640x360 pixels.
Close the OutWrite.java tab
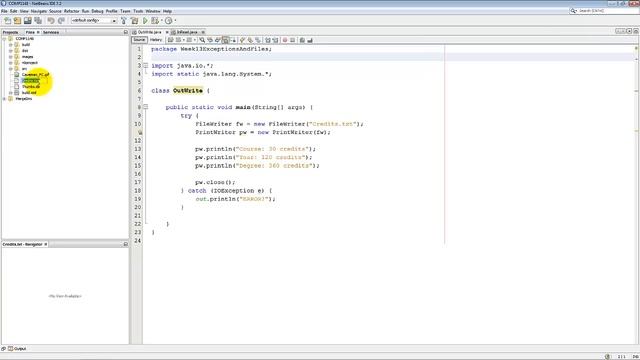pyautogui.click(x=167, y=32)
